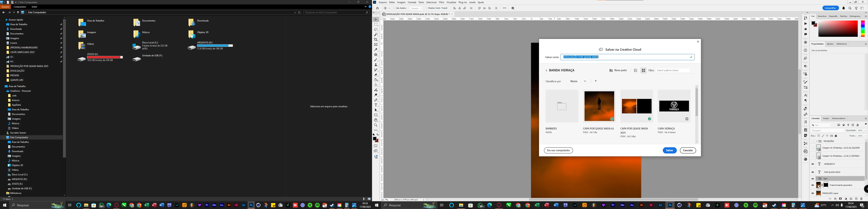Image resolution: width=868 pixels, height=209 pixels.
Task: Enable the Sel. Autom. checkbox
Action: click(394, 8)
